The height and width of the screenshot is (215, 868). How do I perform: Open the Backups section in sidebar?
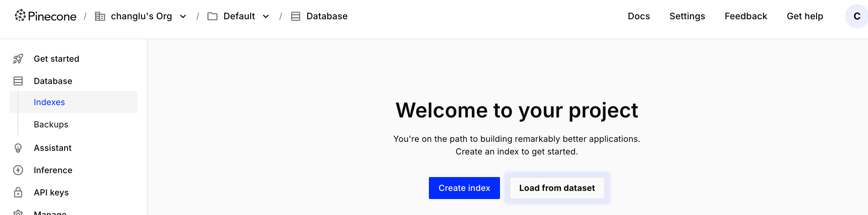pyautogui.click(x=51, y=124)
